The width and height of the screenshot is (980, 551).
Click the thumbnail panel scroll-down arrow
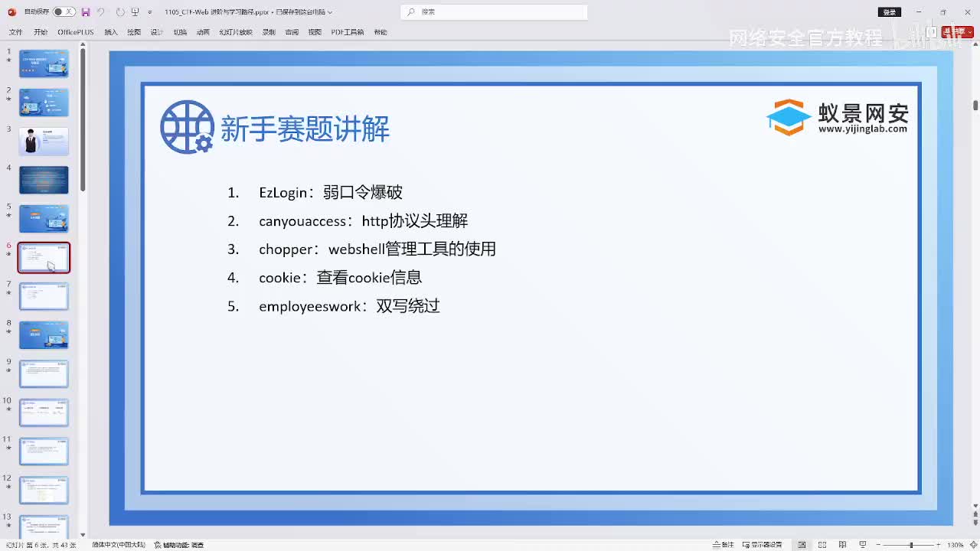83,535
